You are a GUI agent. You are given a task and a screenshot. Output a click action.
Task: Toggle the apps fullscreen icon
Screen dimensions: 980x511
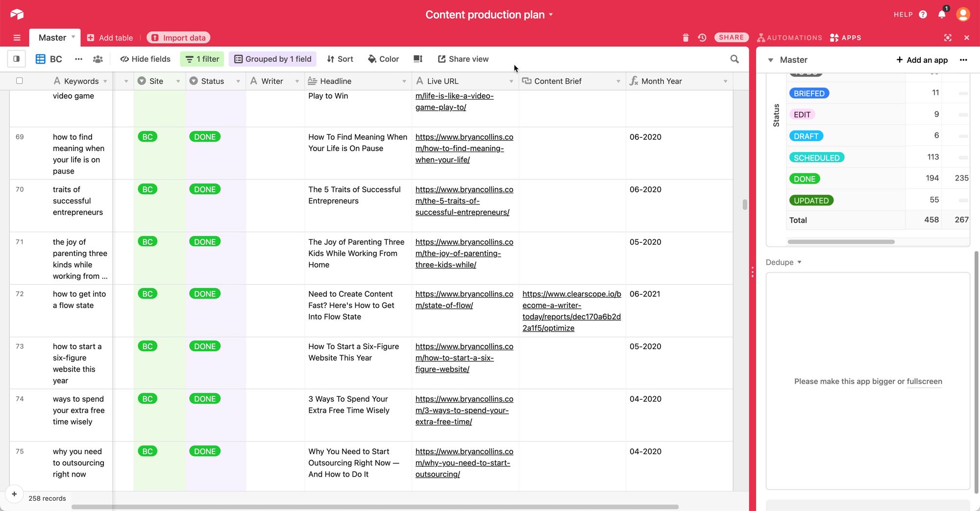pos(948,38)
